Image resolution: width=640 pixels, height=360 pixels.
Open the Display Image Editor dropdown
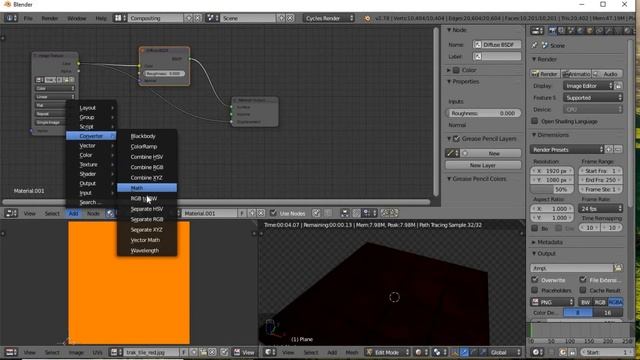(x=588, y=86)
